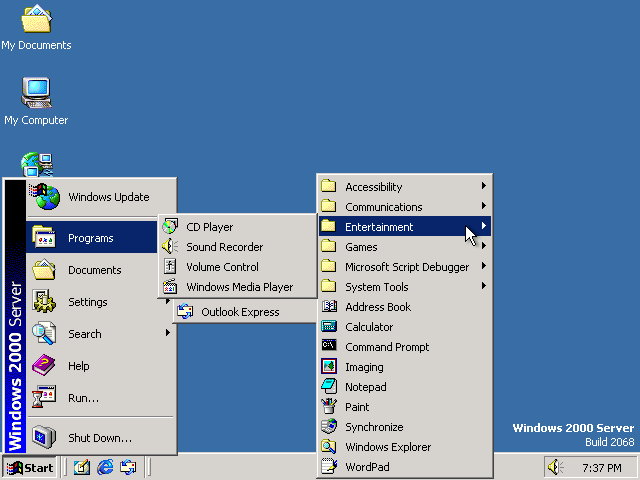Click the Windows Media Player icon
The height and width of the screenshot is (480, 640).
(x=170, y=287)
